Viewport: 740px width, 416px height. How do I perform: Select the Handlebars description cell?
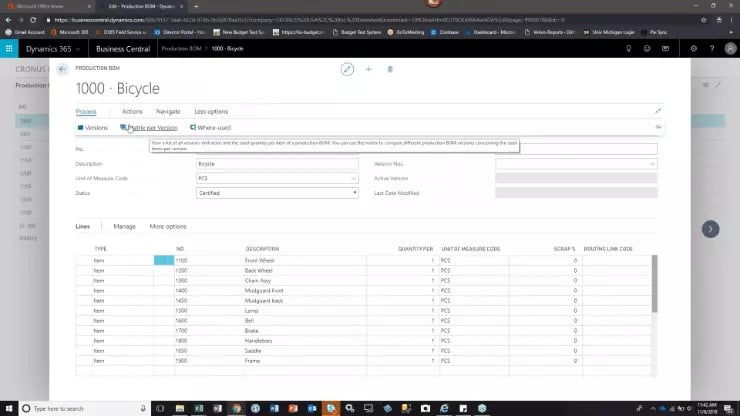click(305, 340)
